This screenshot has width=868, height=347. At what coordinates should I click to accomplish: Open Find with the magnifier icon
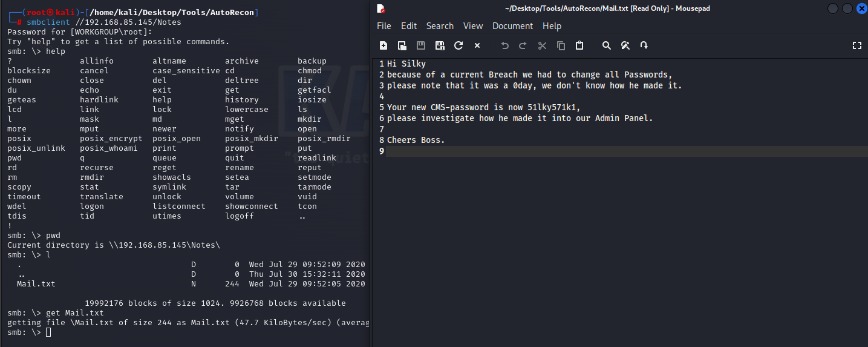pos(607,45)
